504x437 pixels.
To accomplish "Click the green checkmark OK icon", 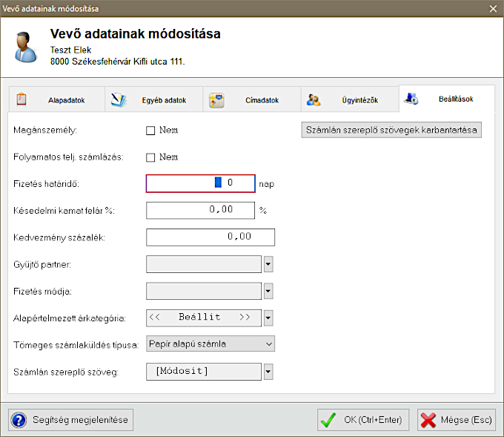I will [328, 420].
